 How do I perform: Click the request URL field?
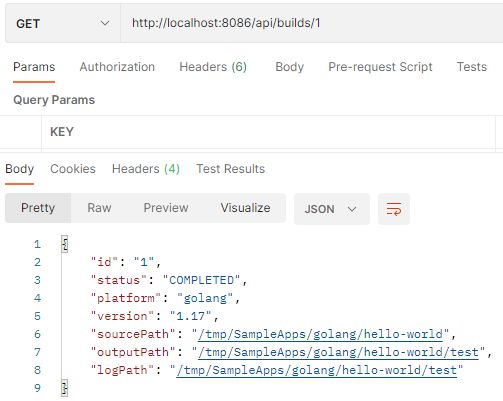312,23
